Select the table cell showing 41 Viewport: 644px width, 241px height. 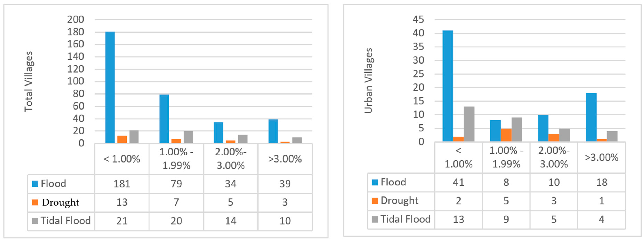[458, 182]
